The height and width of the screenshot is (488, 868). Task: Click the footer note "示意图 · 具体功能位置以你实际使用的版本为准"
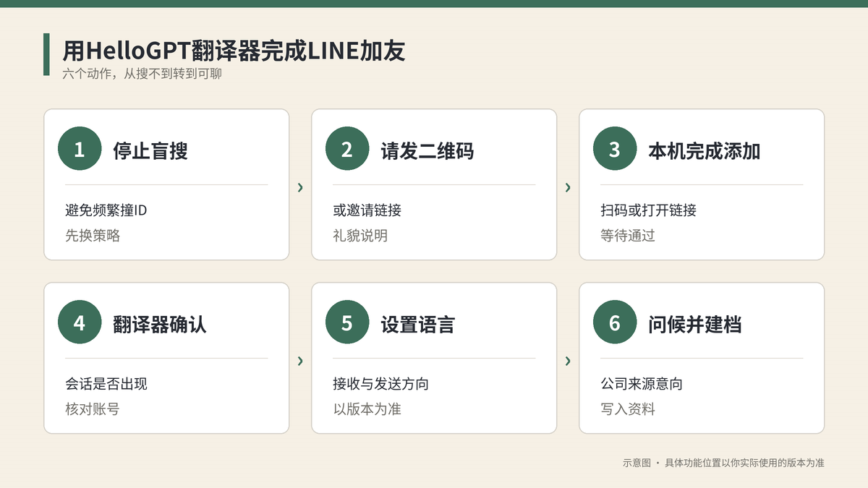coord(723,463)
